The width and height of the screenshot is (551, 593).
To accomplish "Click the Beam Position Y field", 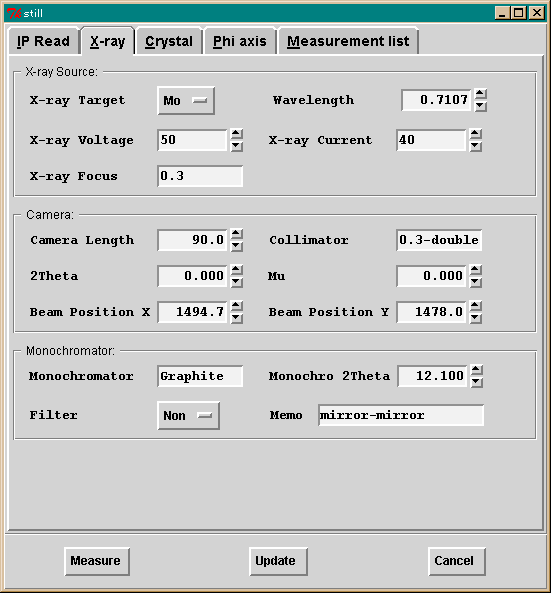I will 431,312.
